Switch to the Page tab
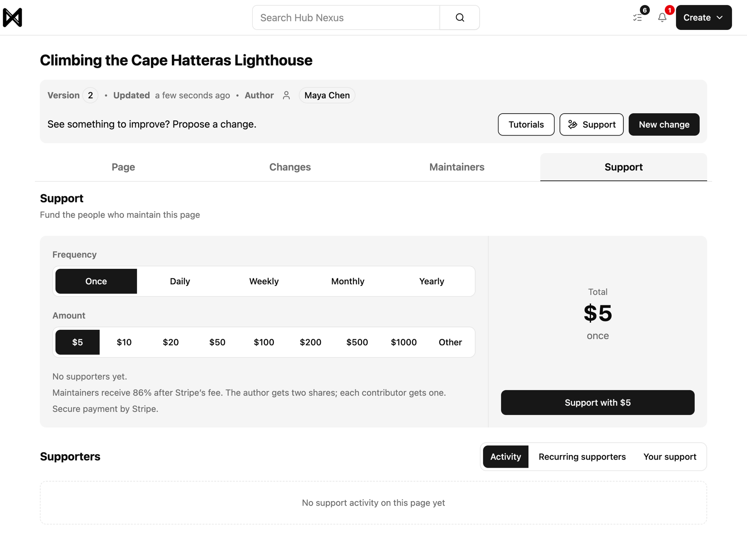747x560 pixels. pos(123,167)
